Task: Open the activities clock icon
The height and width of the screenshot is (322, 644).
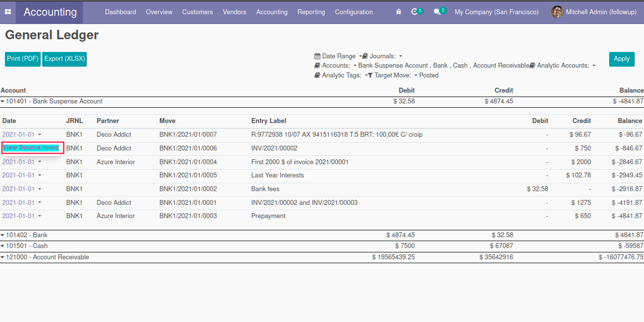Action: coord(414,12)
